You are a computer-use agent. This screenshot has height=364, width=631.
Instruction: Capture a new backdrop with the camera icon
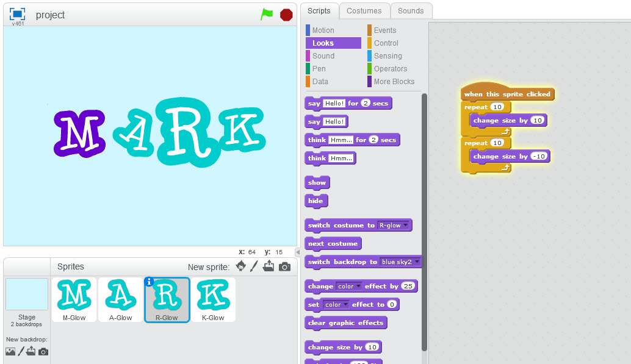pyautogui.click(x=43, y=351)
